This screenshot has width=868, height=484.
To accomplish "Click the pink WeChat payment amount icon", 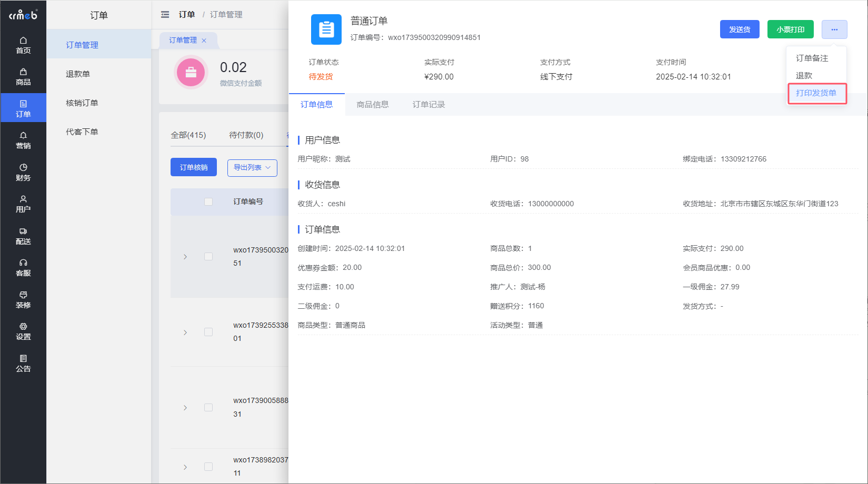I will tap(191, 73).
